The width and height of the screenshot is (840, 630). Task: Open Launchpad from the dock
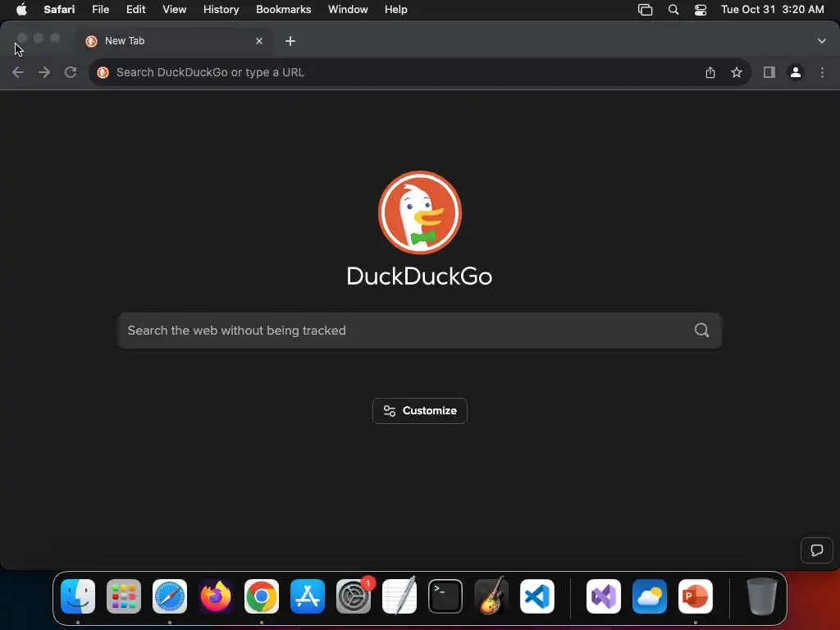pos(124,596)
